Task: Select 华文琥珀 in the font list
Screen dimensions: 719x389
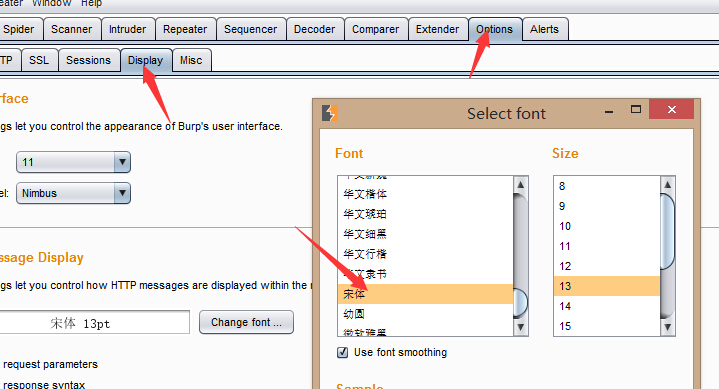Action: point(425,214)
